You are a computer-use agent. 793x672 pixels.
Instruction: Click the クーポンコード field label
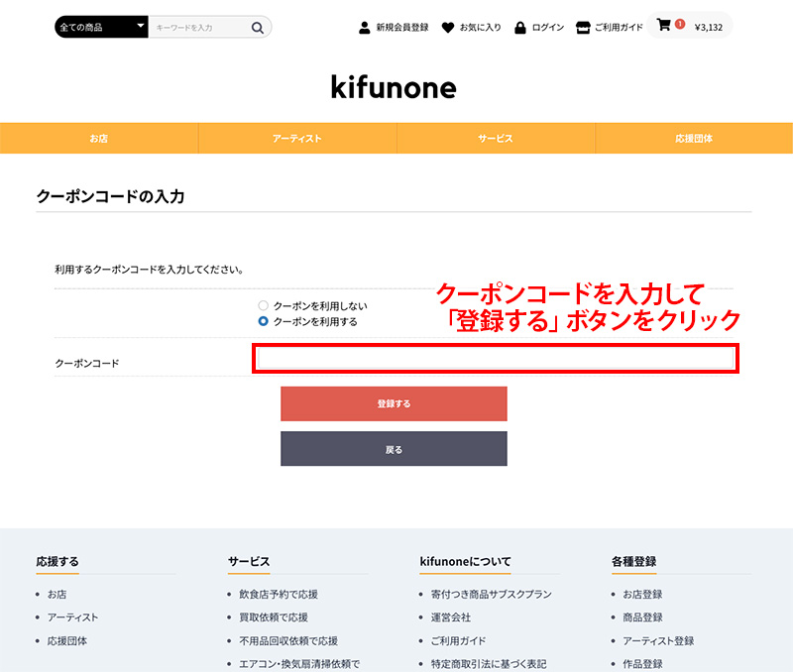[87, 363]
